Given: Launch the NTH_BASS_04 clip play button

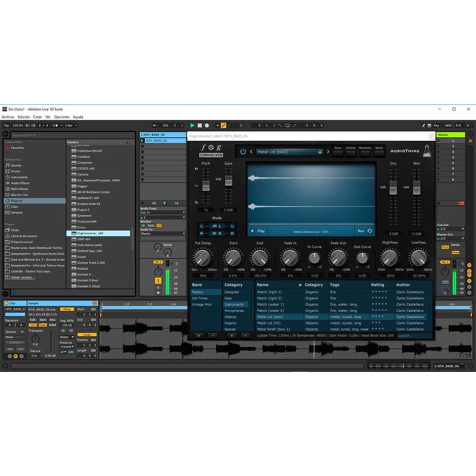Looking at the screenshot, I should (142, 140).
